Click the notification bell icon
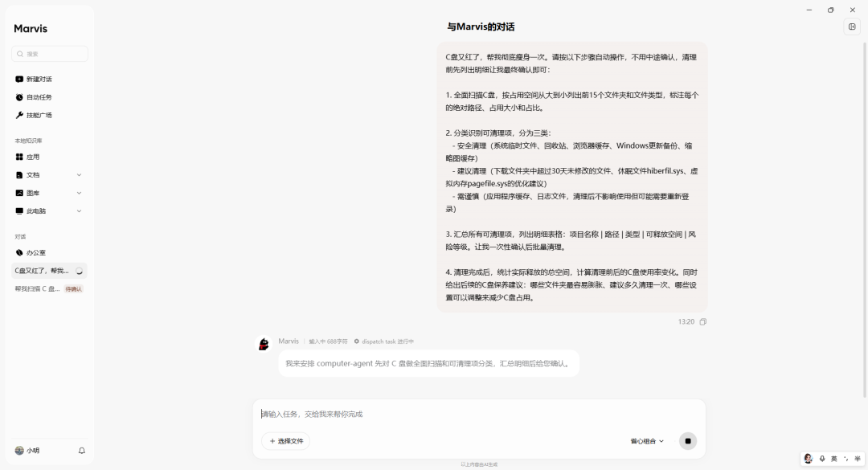This screenshot has height=470, width=868. 81,451
